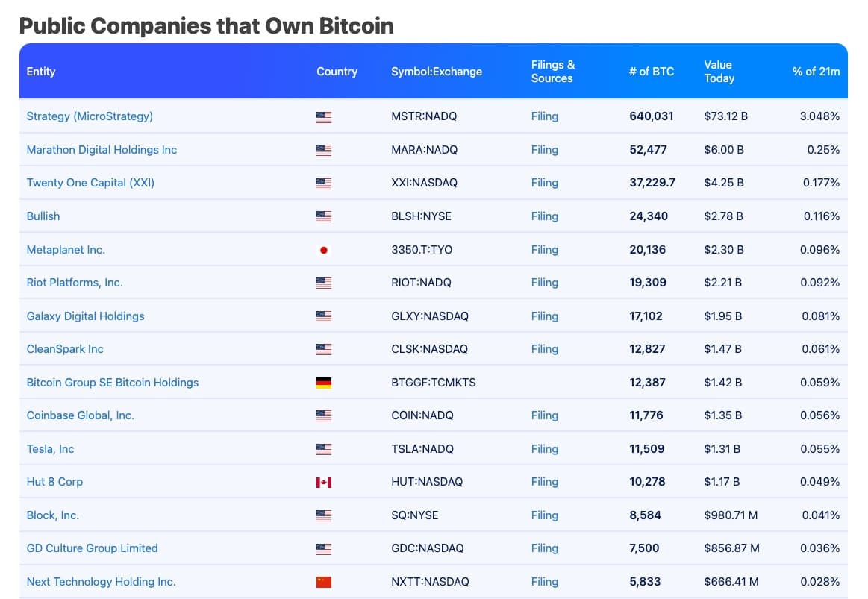Click the % of 21m header
868x599 pixels.
click(x=816, y=72)
